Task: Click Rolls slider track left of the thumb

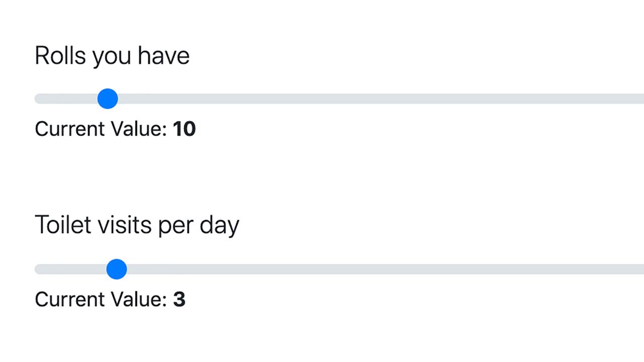Action: coord(66,99)
